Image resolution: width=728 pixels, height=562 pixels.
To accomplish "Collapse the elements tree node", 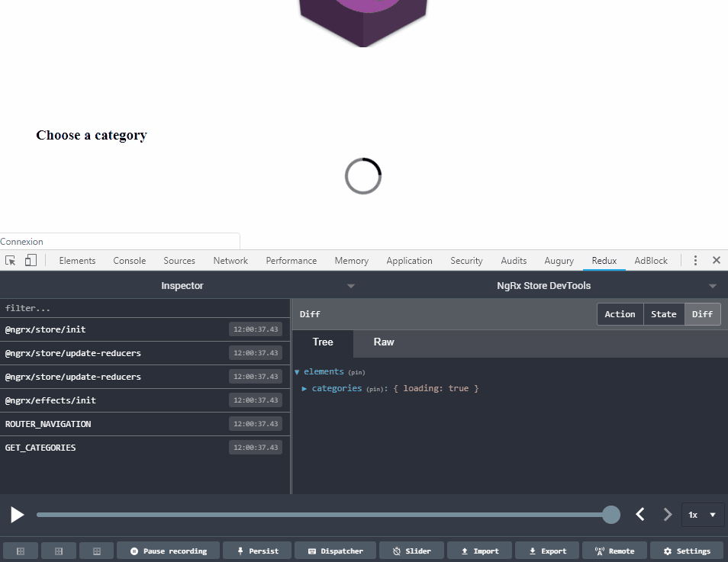I will coord(297,372).
